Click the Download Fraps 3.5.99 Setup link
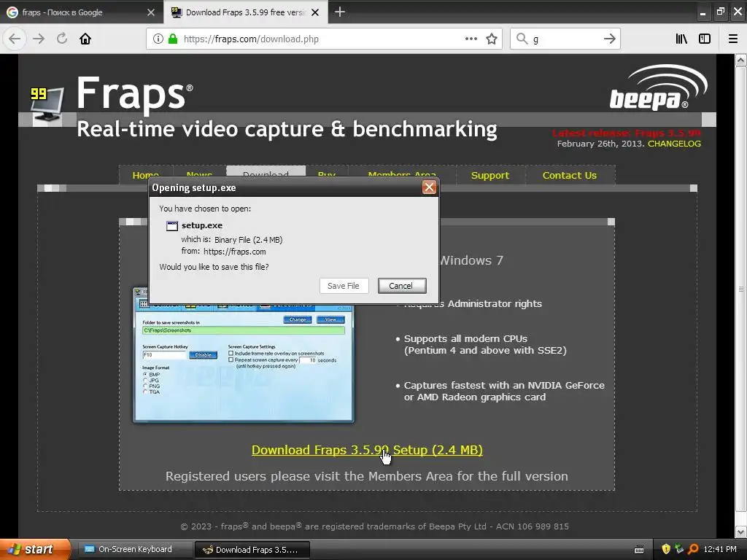The width and height of the screenshot is (747, 560). (367, 450)
